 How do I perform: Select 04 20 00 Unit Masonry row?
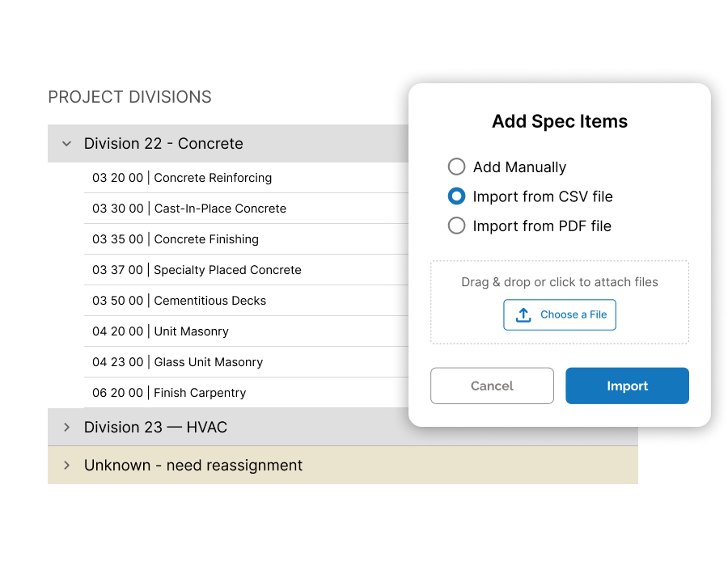click(x=246, y=331)
